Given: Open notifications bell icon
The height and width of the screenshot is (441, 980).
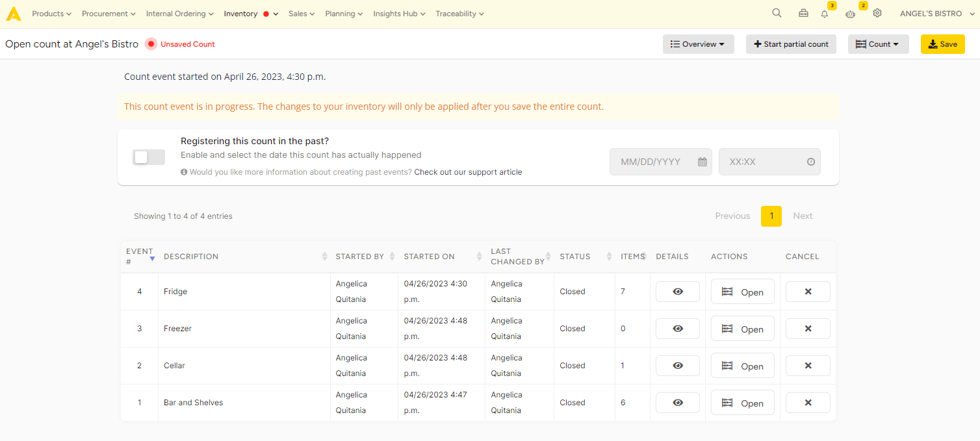Looking at the screenshot, I should pos(825,14).
